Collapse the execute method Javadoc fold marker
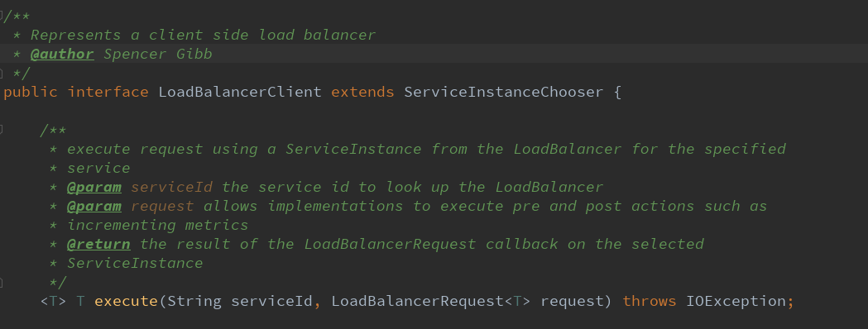The width and height of the screenshot is (868, 329). pyautogui.click(x=2, y=130)
